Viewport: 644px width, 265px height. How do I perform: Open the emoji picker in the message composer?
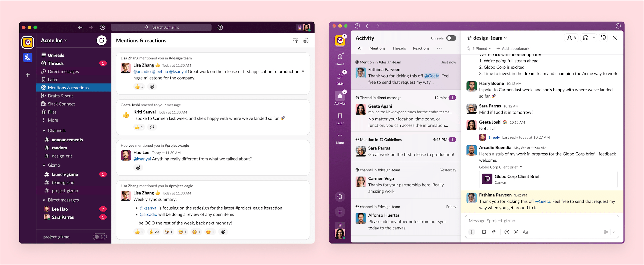pyautogui.click(x=507, y=232)
